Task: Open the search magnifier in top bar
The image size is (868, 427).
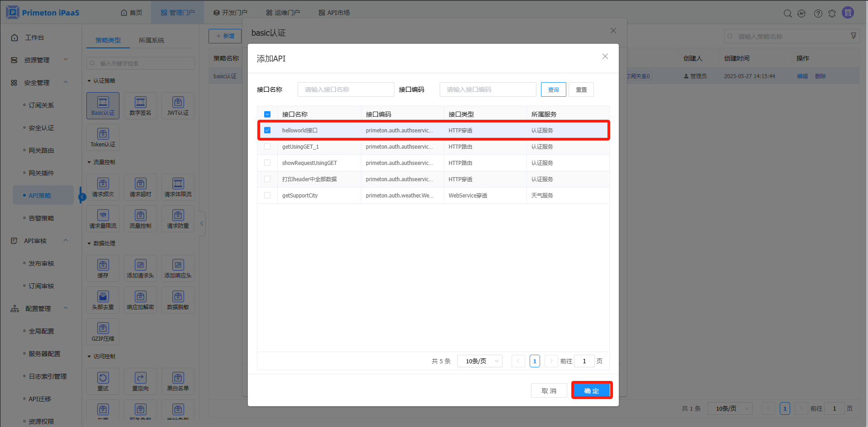Action: [787, 14]
